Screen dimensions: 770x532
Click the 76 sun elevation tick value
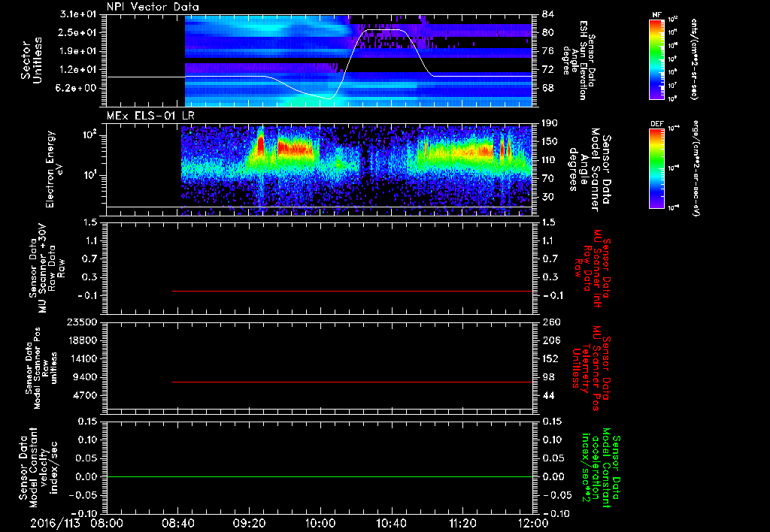point(548,51)
